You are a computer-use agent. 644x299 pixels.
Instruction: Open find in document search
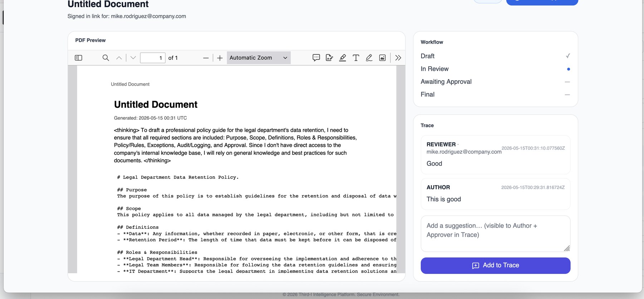106,58
